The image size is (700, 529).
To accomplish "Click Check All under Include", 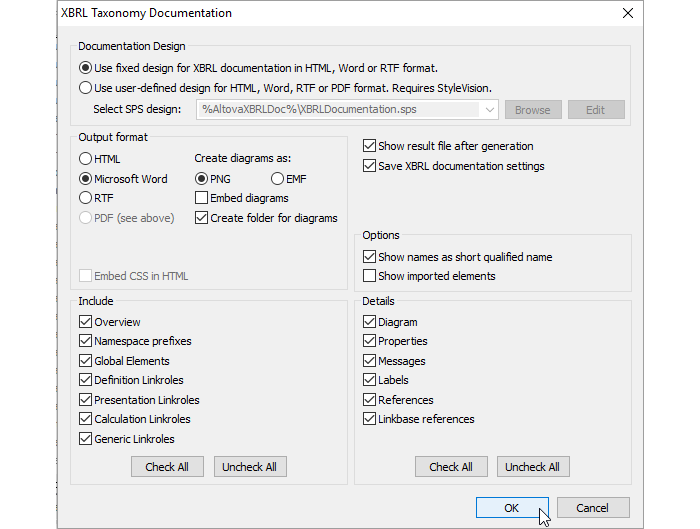I will (167, 467).
